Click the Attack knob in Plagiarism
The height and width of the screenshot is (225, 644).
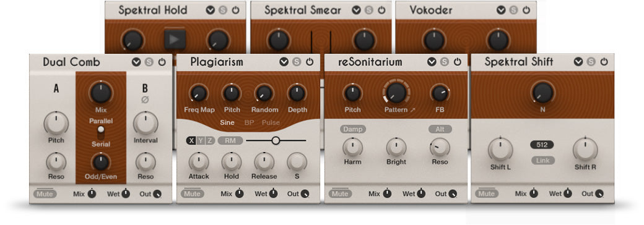(199, 162)
